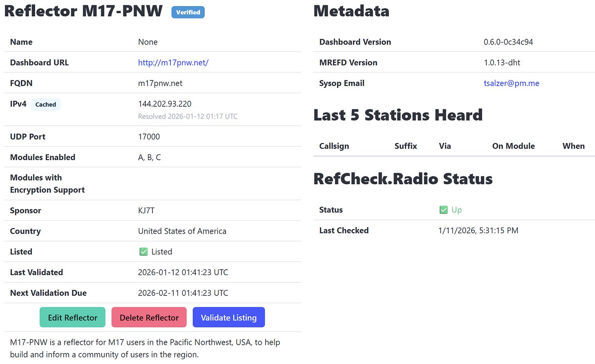Click the Validate Listing button
Viewport: 595px width, 364px height.
[228, 317]
